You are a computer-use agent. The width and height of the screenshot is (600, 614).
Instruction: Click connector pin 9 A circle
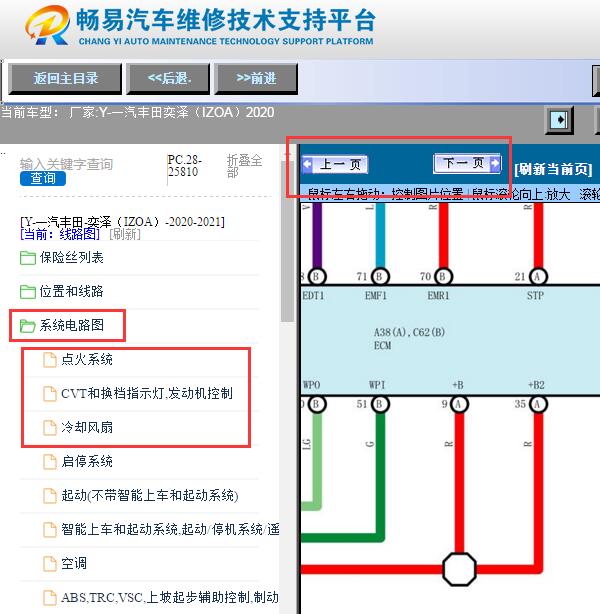459,404
